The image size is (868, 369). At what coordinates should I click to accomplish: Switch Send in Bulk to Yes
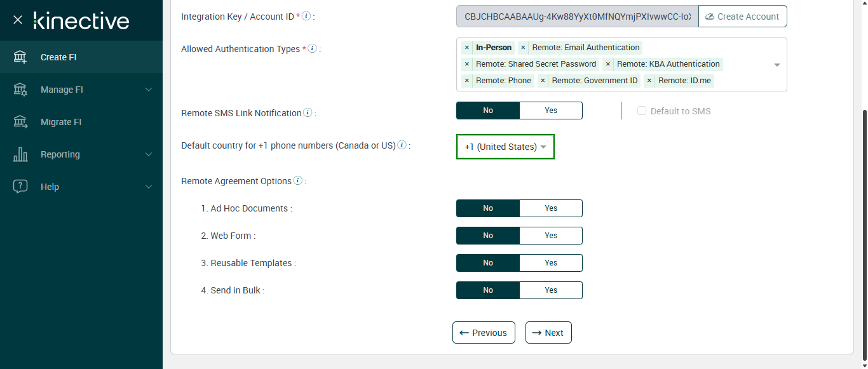click(550, 290)
